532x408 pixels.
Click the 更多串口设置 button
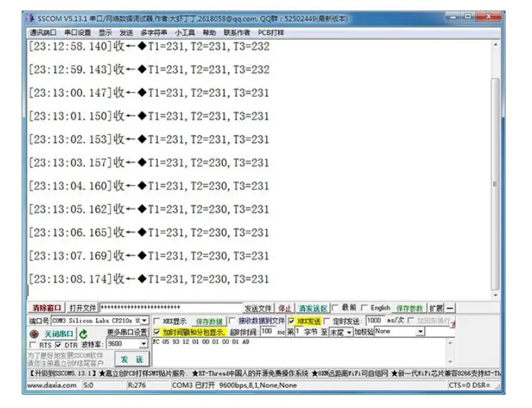pos(127,332)
